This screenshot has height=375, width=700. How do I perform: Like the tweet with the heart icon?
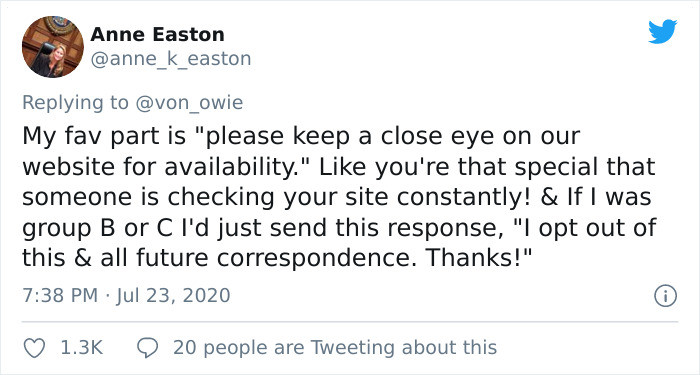point(34,348)
